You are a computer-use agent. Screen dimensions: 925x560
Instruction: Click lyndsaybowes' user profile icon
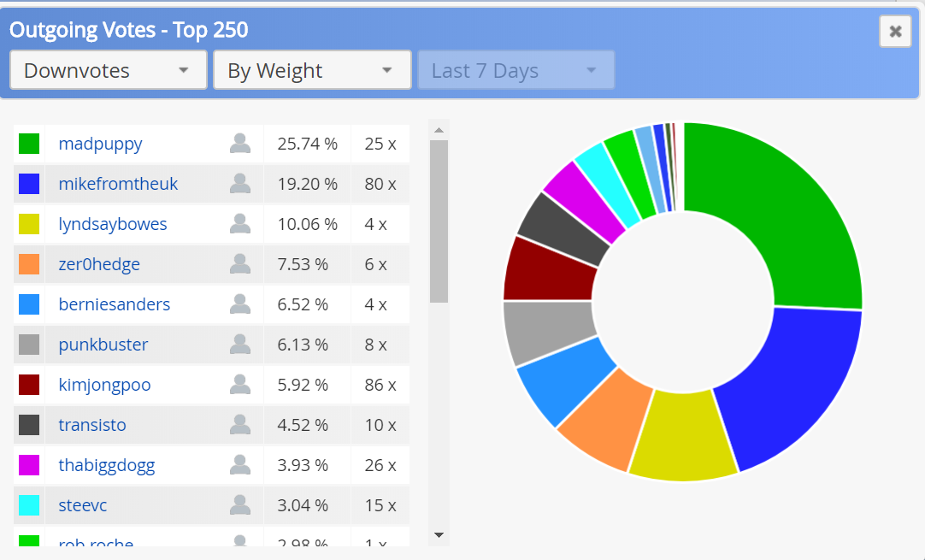(x=240, y=224)
